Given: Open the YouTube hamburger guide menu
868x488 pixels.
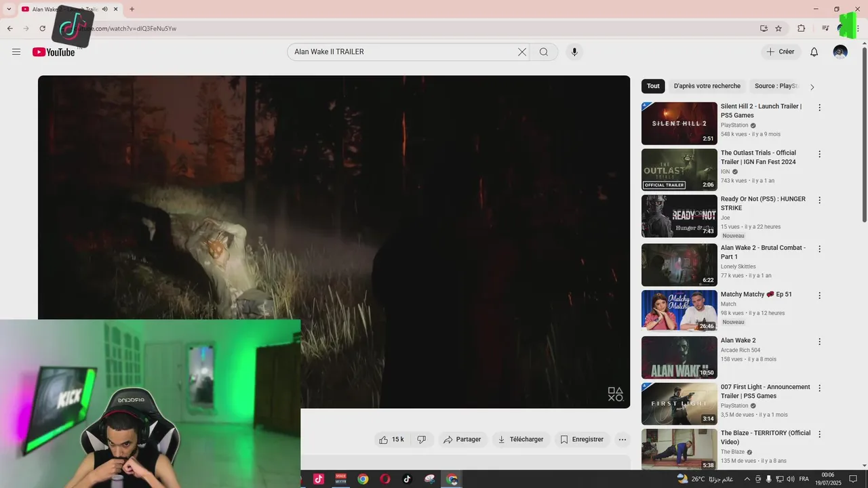Looking at the screenshot, I should click(16, 52).
